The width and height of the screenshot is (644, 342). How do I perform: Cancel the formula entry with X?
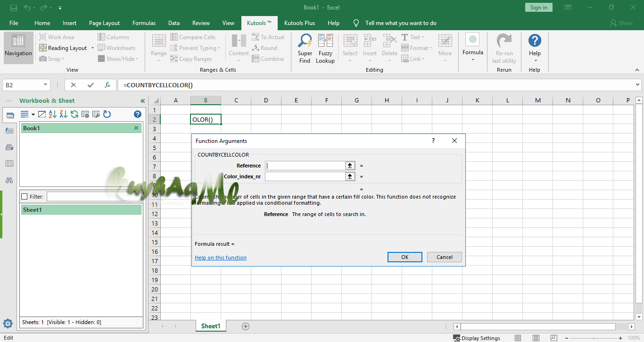pyautogui.click(x=74, y=85)
